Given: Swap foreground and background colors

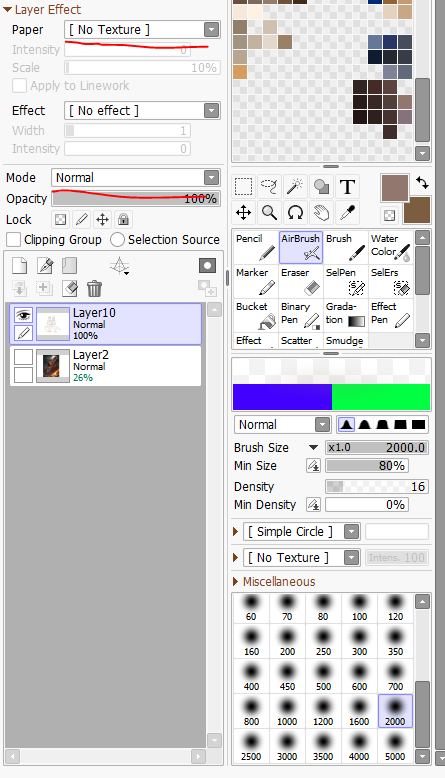Looking at the screenshot, I should (x=422, y=183).
